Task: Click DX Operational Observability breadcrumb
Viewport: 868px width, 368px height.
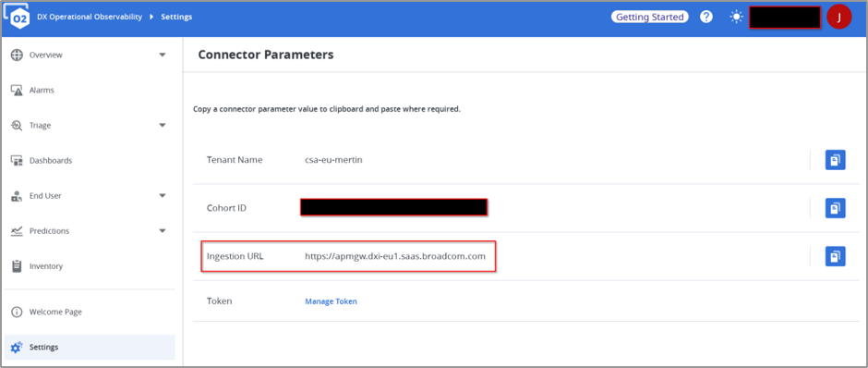Action: pyautogui.click(x=90, y=18)
